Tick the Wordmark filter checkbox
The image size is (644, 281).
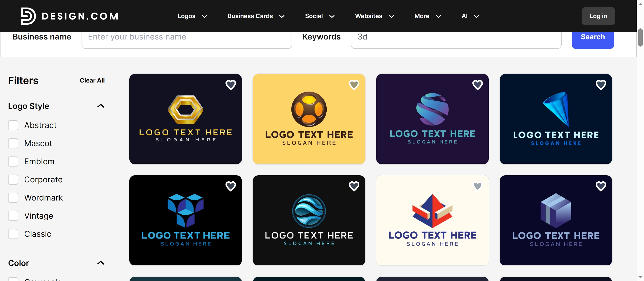pos(13,198)
